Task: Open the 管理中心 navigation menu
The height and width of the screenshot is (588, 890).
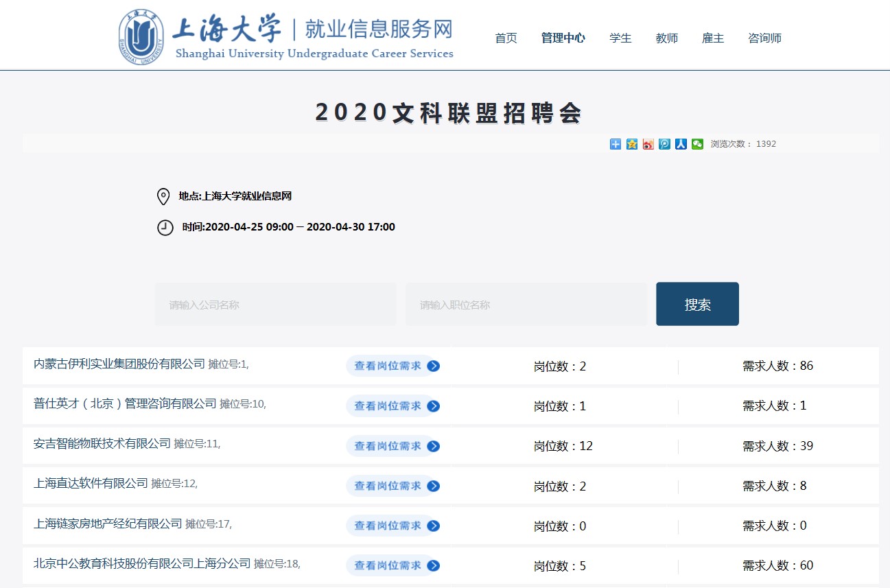Action: point(563,38)
